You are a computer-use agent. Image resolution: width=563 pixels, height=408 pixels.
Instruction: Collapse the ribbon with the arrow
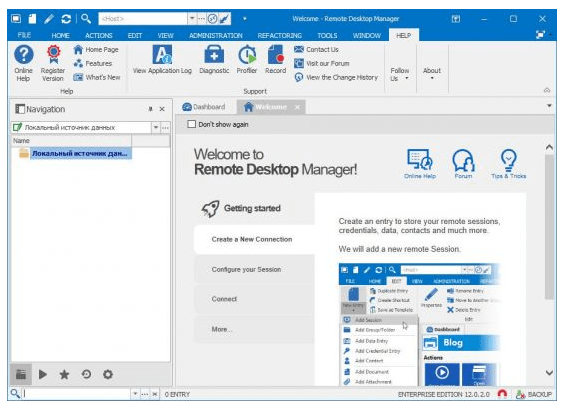(547, 91)
